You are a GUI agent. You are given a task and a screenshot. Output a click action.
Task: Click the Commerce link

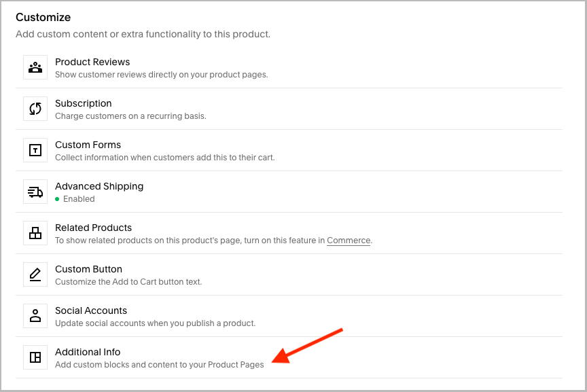click(349, 240)
